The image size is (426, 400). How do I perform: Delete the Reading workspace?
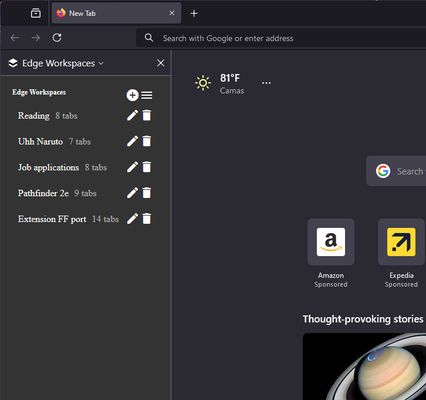click(147, 115)
